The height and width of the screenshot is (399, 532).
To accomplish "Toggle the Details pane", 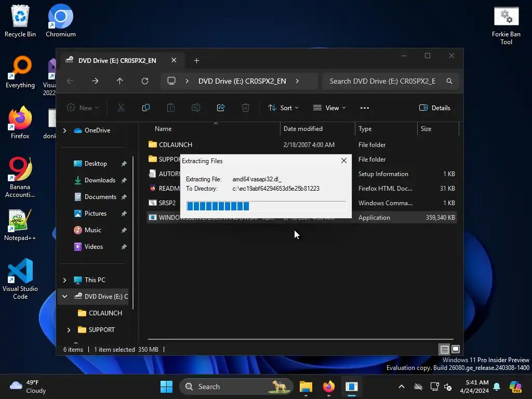I will [435, 108].
